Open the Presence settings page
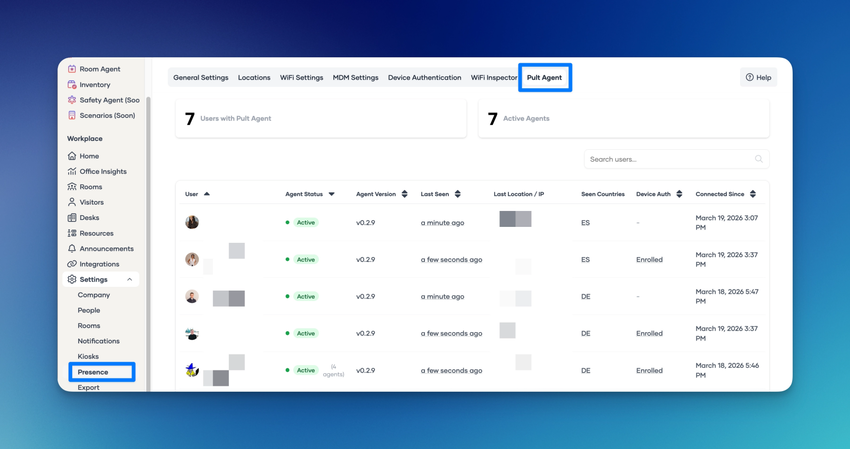This screenshot has height=449, width=850. 93,372
